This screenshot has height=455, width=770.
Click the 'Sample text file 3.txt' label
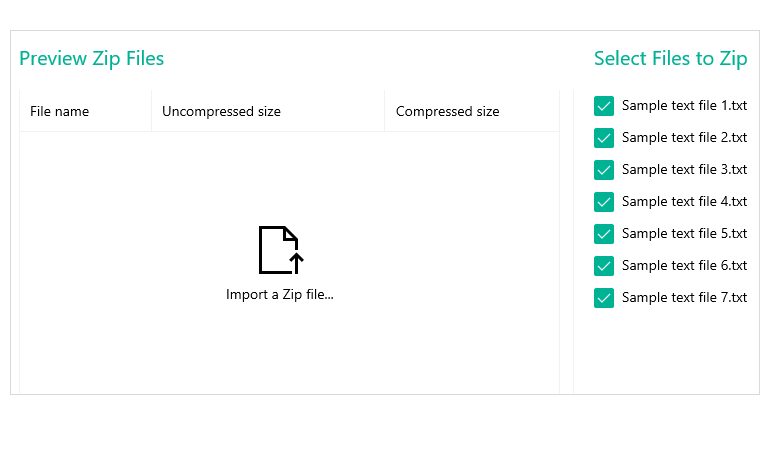(684, 169)
